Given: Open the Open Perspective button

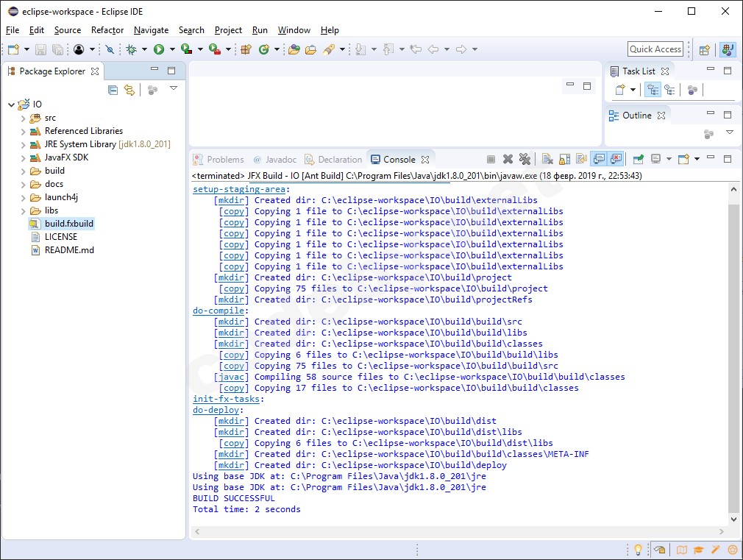Looking at the screenshot, I should coord(705,49).
